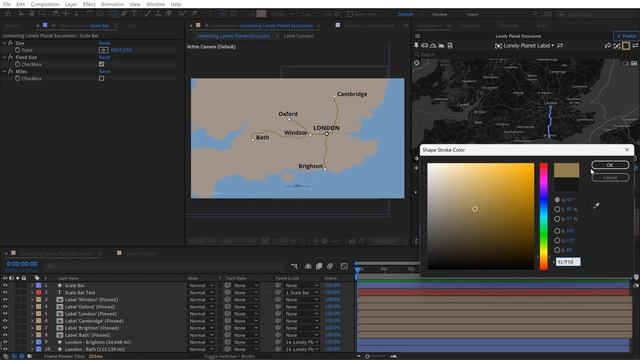Open the Animation menu
640x360 pixels.
(112, 4)
